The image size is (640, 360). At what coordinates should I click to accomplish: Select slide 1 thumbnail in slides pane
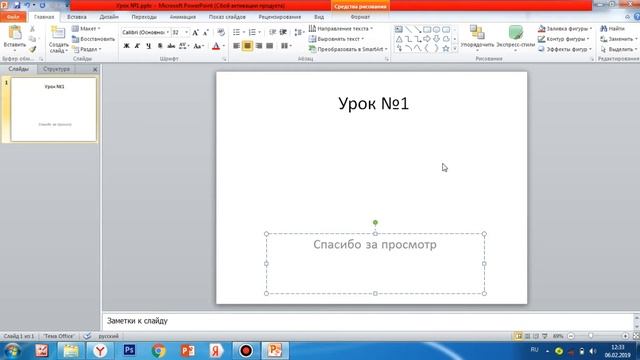click(x=54, y=110)
